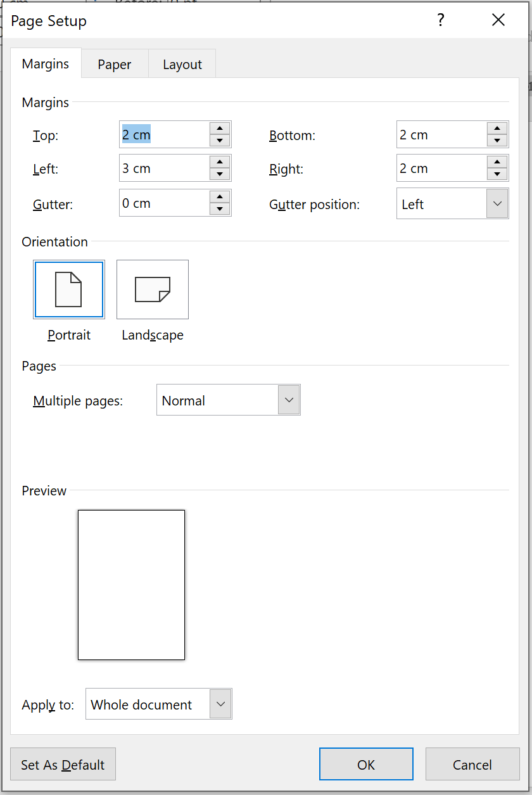Click into the Right margin field
The height and width of the screenshot is (795, 532).
(442, 168)
